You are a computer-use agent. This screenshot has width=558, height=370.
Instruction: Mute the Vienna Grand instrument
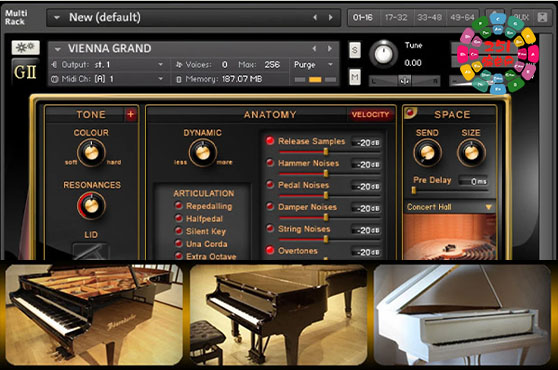[355, 77]
